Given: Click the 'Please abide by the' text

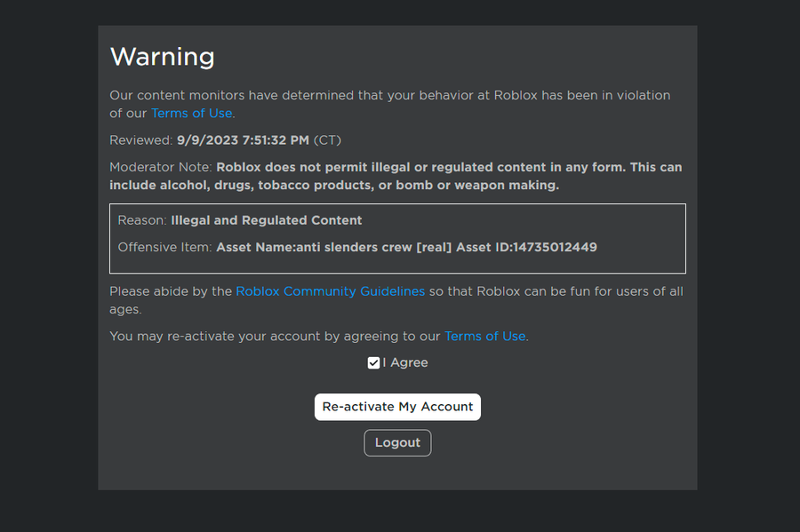Looking at the screenshot, I should click(x=171, y=291).
